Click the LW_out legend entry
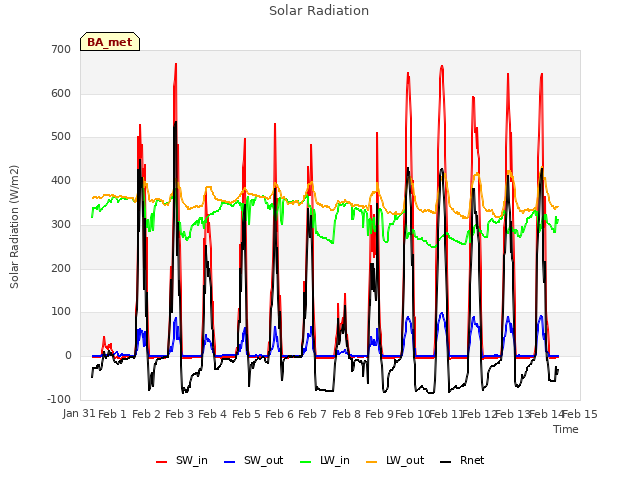Screen dimensions: 640x480 pyautogui.click(x=395, y=460)
